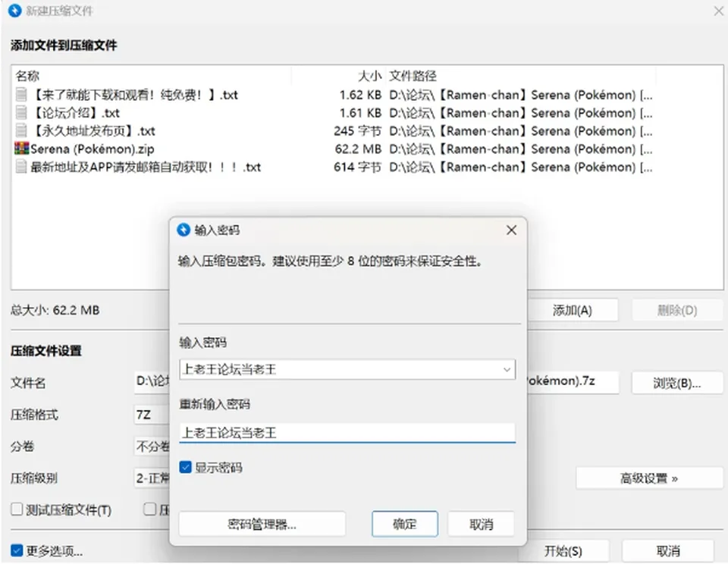Viewport: 728px width, 564px height.
Task: Click the archive icon of Serena (Pokémon).zip
Action: tap(21, 149)
